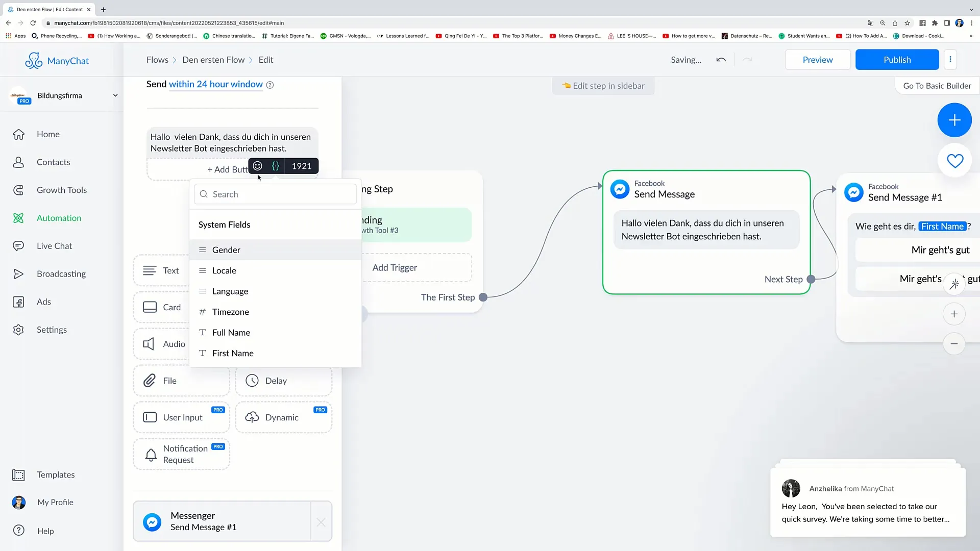This screenshot has height=551, width=980.
Task: Navigate to Growth Tools
Action: point(62,190)
